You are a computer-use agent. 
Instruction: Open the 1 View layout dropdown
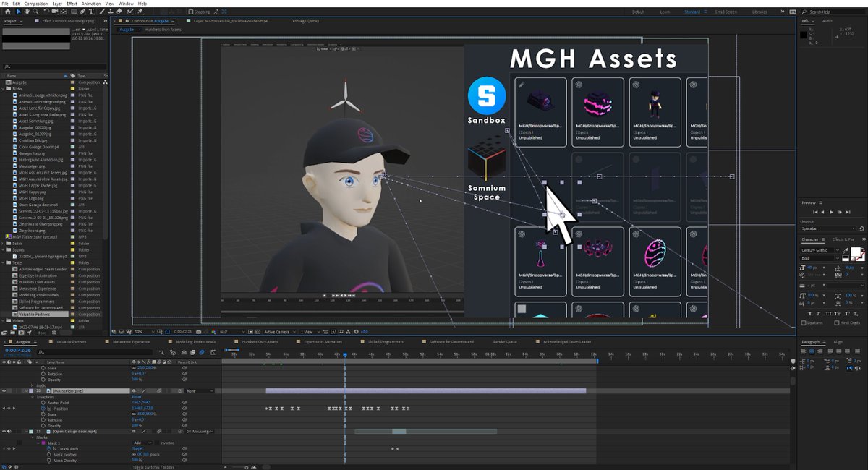[x=310, y=331]
